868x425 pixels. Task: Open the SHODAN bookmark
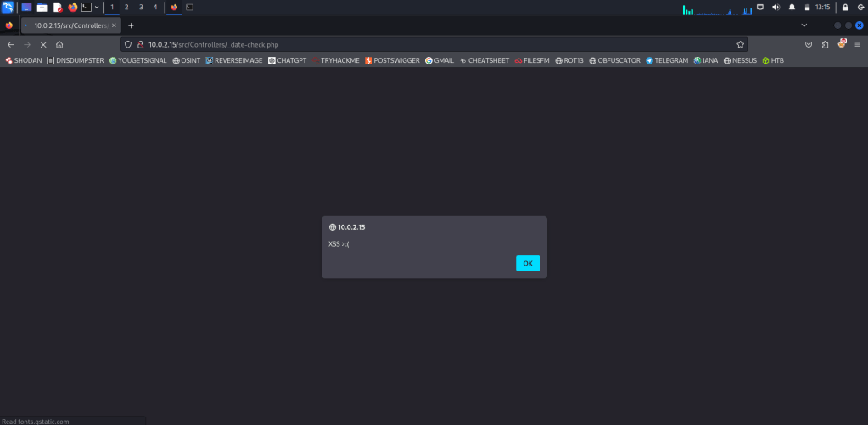tap(24, 60)
